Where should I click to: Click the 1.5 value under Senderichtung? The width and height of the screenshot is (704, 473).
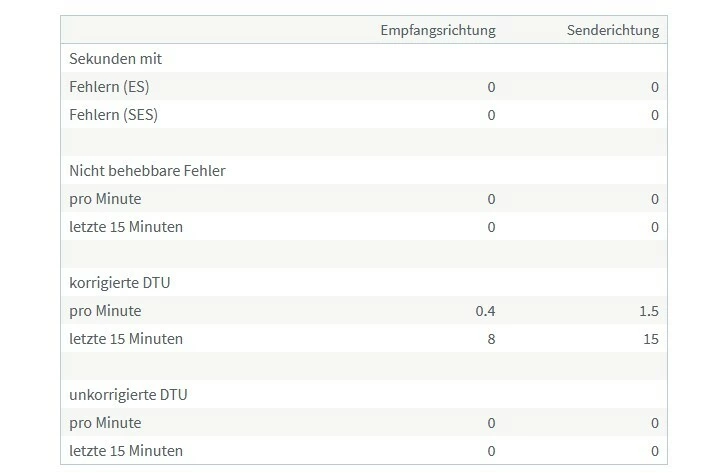coord(648,311)
